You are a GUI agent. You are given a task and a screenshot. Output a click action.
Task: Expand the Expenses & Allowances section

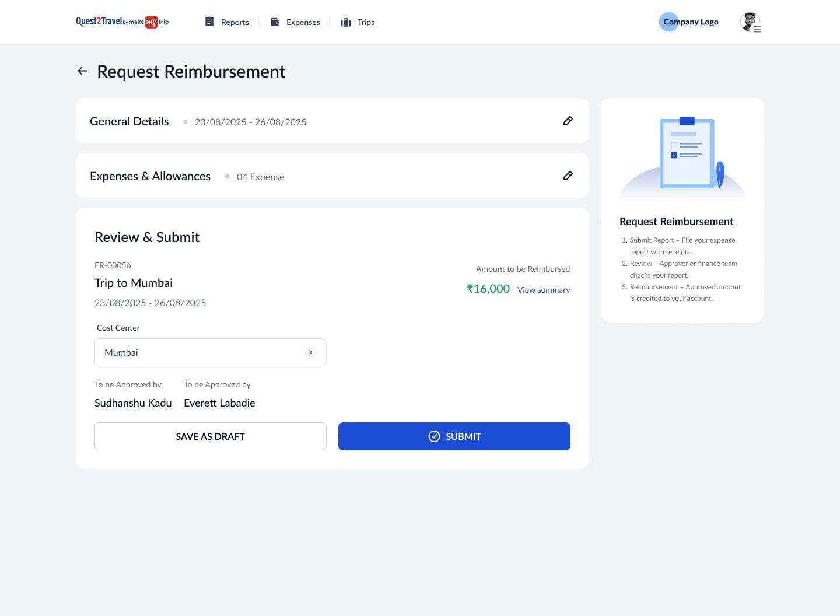coord(332,176)
